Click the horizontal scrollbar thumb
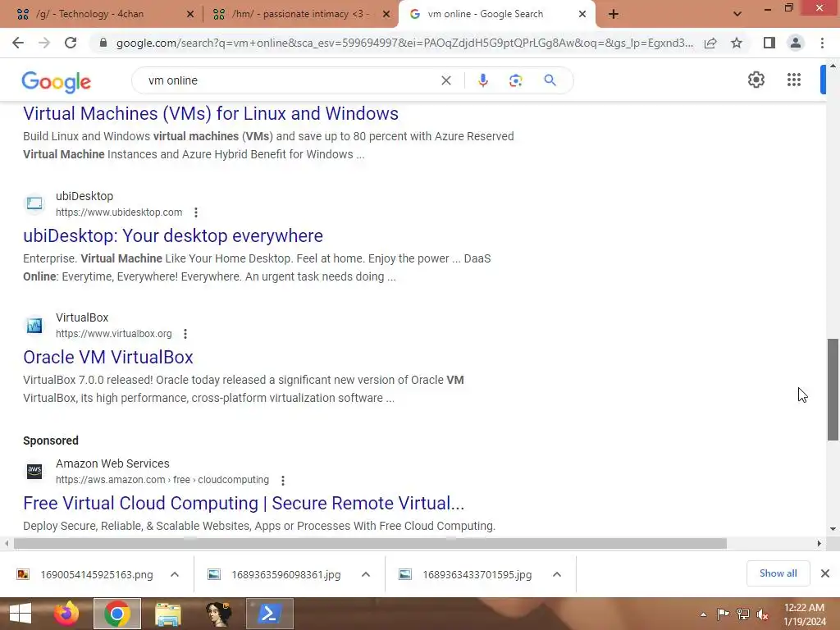Viewport: 840px width, 630px height. pos(370,543)
